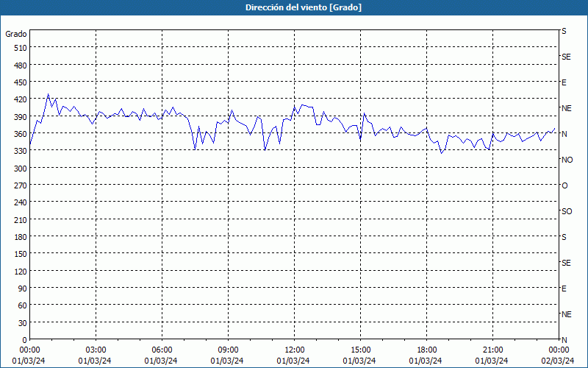Click the 60 tick label on the left axis
The height and width of the screenshot is (368, 588).
pyautogui.click(x=23, y=305)
